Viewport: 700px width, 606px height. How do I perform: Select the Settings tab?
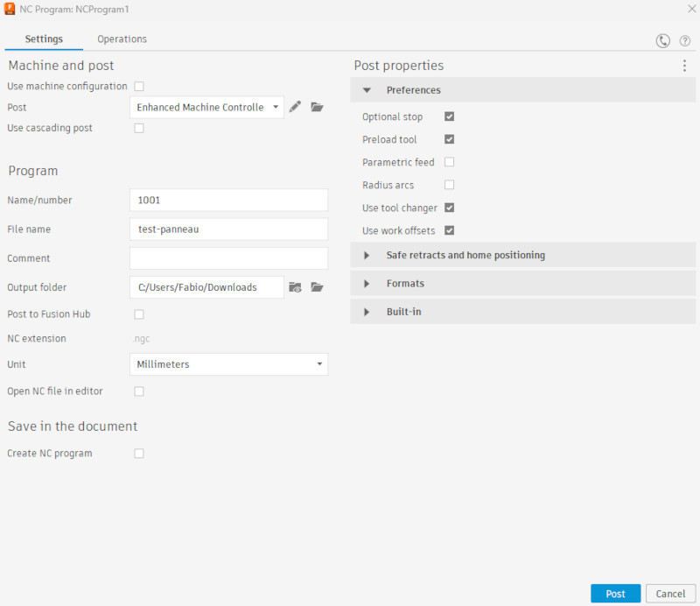44,39
